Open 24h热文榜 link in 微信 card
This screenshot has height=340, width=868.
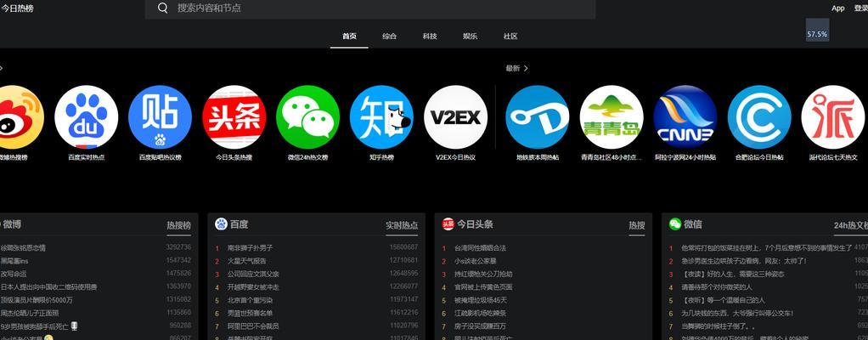[851, 225]
